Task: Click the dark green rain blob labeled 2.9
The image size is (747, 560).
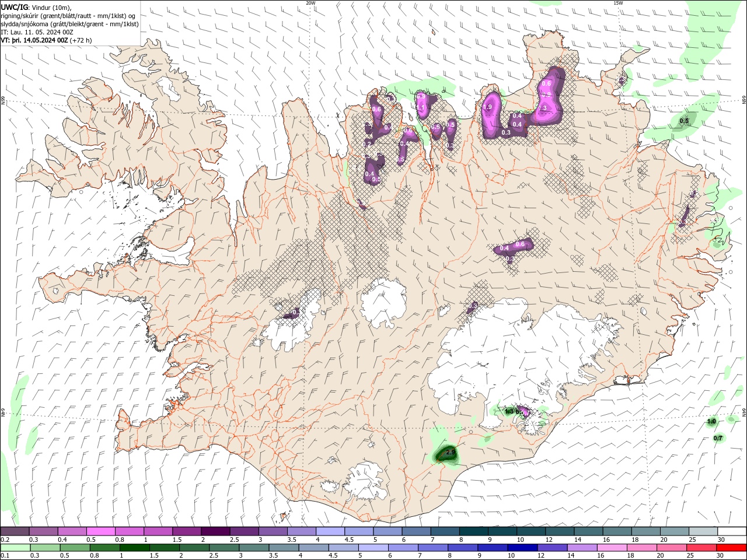Action: (x=446, y=454)
